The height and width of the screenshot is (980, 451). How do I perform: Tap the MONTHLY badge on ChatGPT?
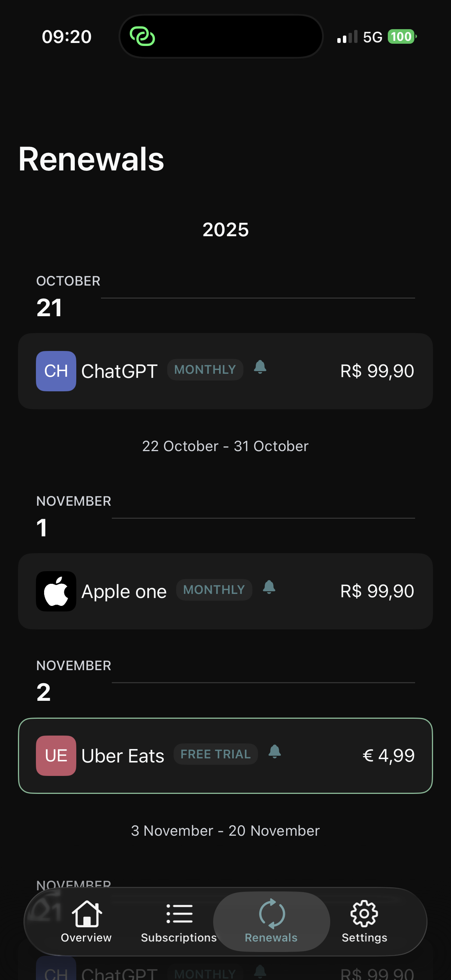(205, 369)
